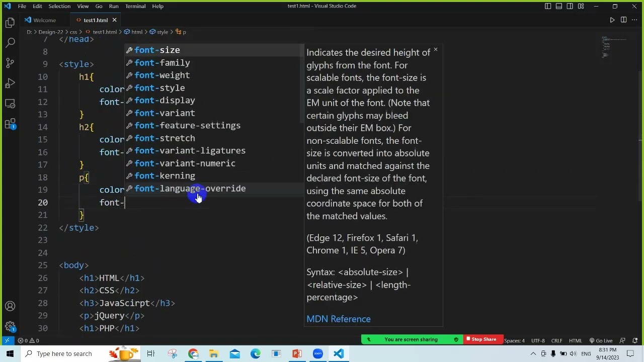Click 'style' in breadcrumb path

click(163, 32)
